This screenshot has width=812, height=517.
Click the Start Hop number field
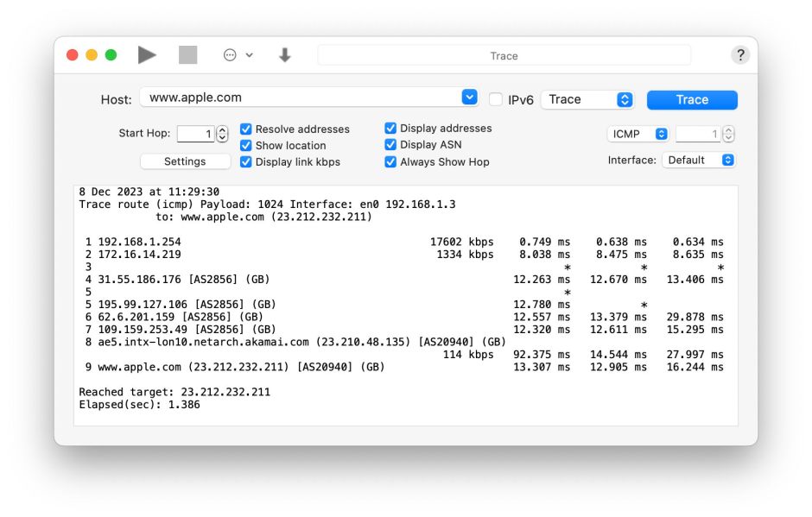[x=195, y=134]
